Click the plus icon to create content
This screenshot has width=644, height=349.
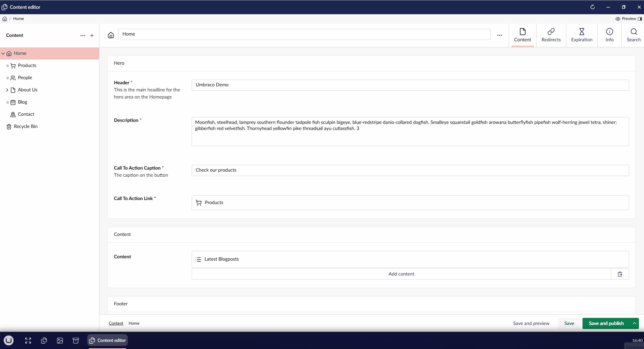[92, 36]
